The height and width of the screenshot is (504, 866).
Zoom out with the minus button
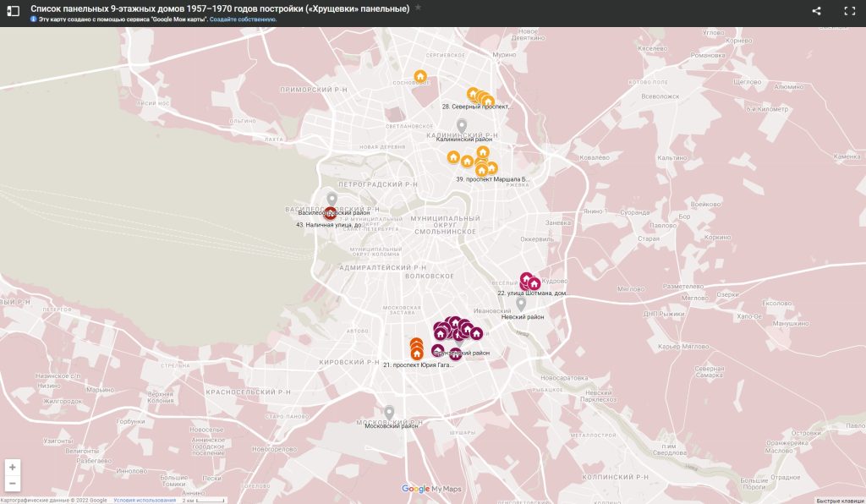12,484
